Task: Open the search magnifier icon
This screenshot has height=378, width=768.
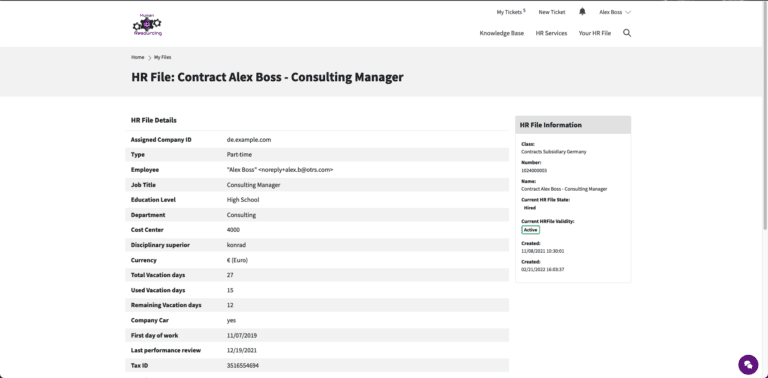Action: (x=627, y=33)
